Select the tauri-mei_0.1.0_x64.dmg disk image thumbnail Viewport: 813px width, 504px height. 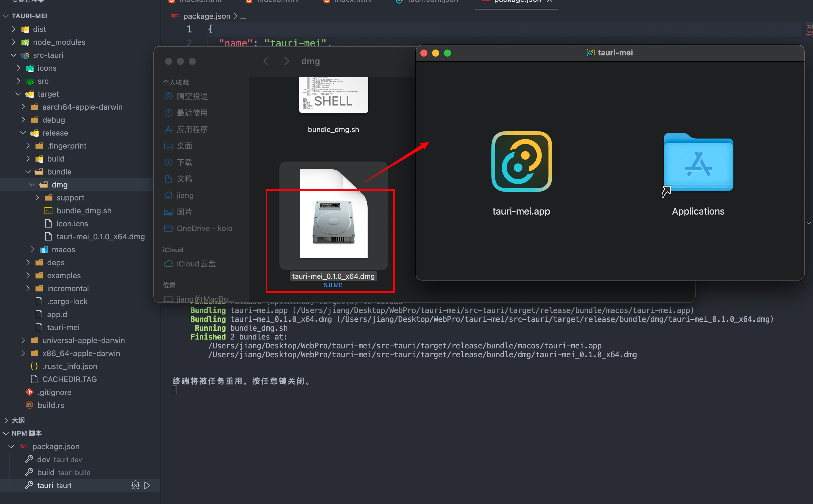(333, 215)
